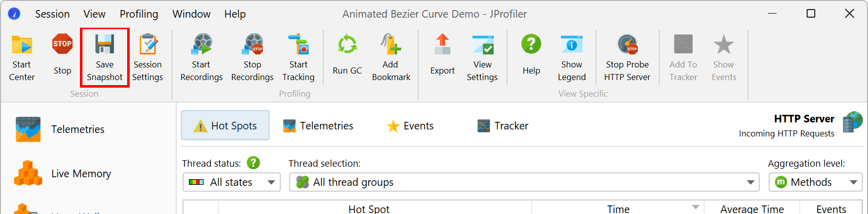Open View Settings in the toolbar
Screen dimensions: 868x214
coord(483,56)
